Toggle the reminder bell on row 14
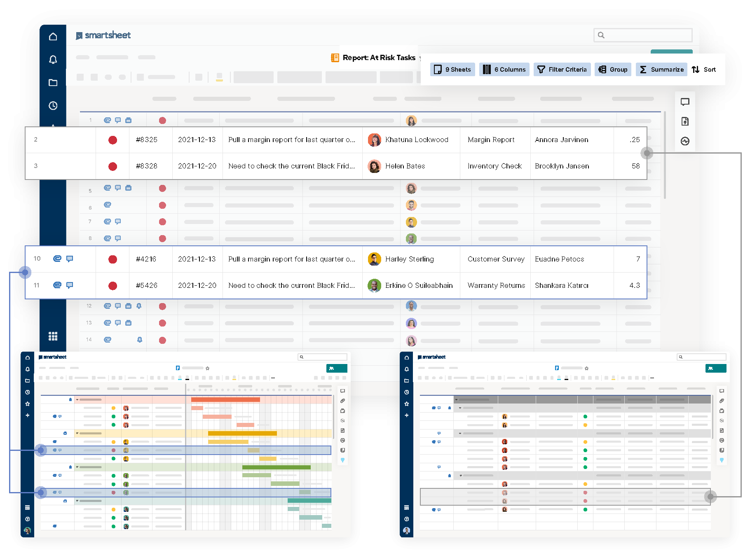Screen dimensions: 750x560 point(140,340)
